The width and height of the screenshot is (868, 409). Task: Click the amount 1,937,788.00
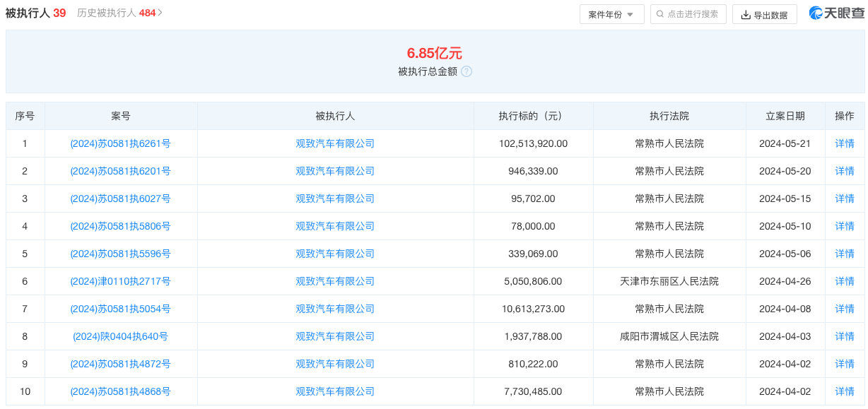[x=533, y=336]
